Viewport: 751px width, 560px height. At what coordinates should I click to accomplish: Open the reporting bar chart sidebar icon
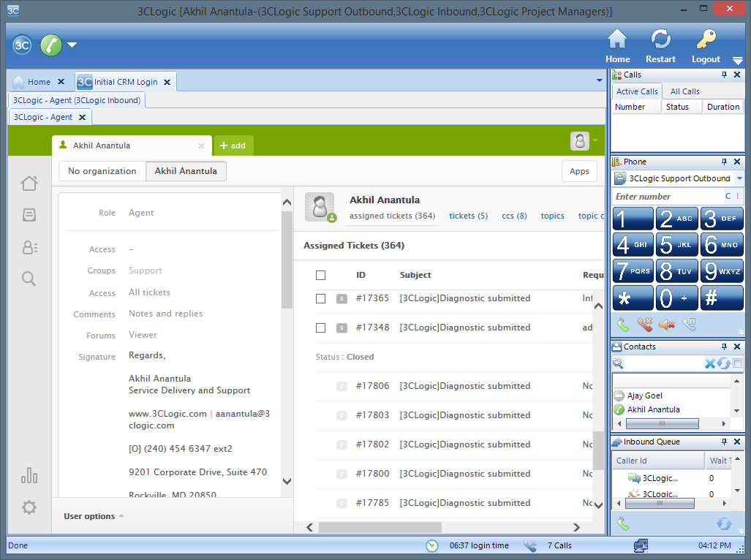29,476
